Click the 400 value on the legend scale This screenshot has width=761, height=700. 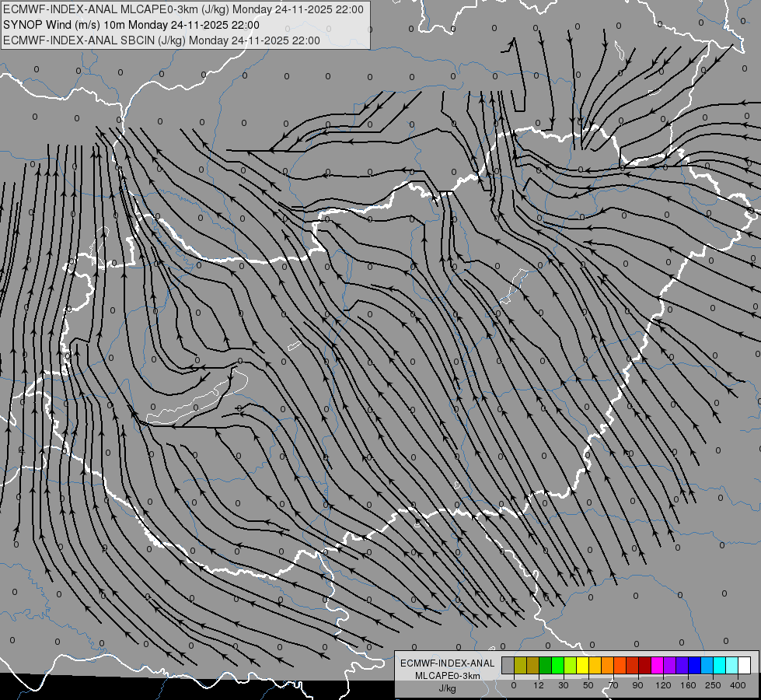tap(738, 685)
